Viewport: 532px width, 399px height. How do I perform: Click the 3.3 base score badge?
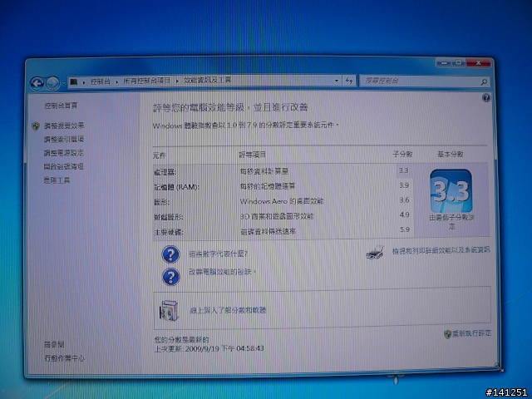[451, 191]
